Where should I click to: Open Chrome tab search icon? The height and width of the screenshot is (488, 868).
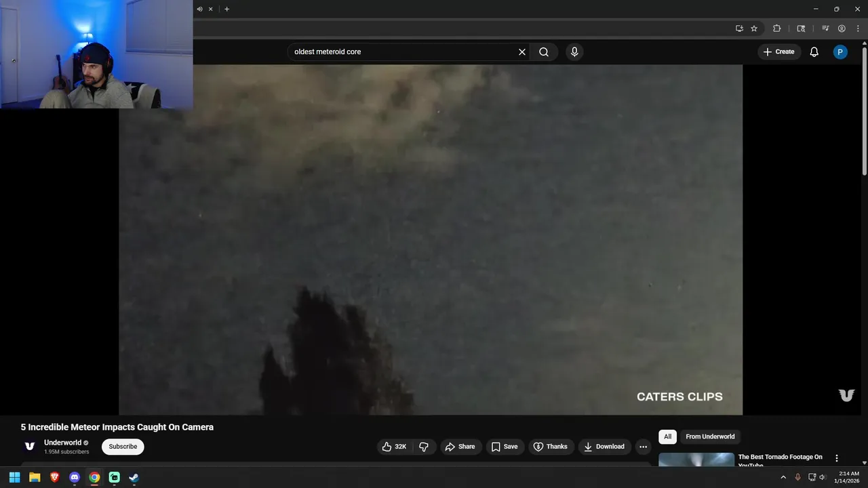(x=801, y=28)
